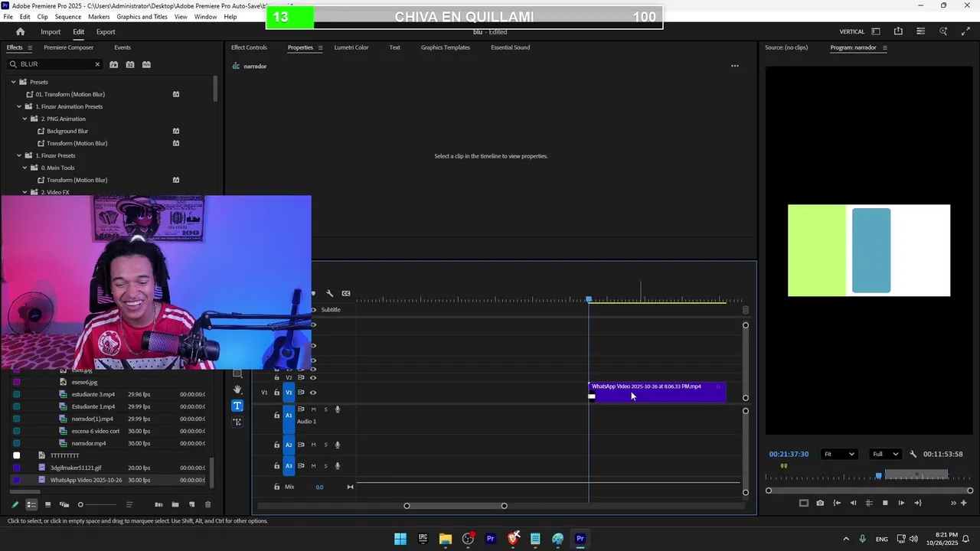Click the closed captions CC track icon

click(346, 293)
